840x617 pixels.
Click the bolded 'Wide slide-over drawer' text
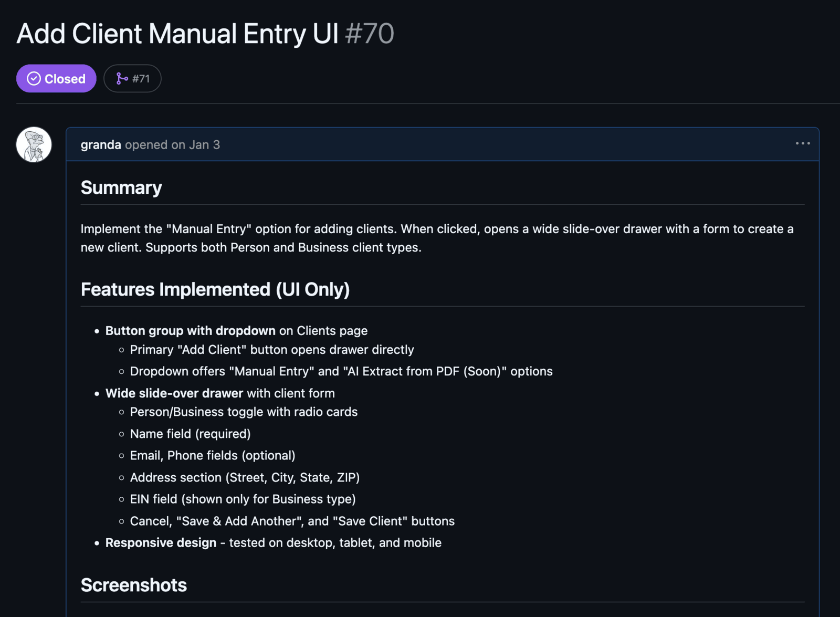coord(173,393)
